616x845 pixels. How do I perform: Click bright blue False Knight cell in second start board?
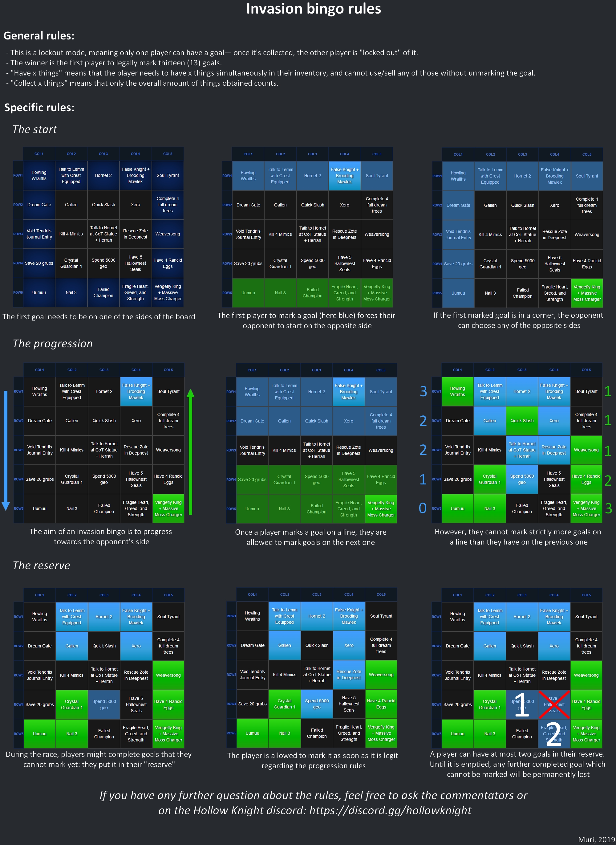345,176
